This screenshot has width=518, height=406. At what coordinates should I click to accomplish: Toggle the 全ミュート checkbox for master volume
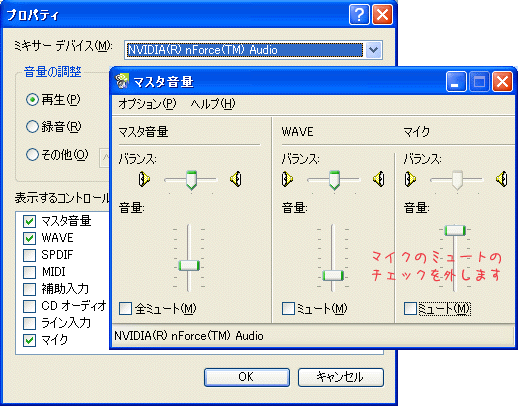coord(126,308)
